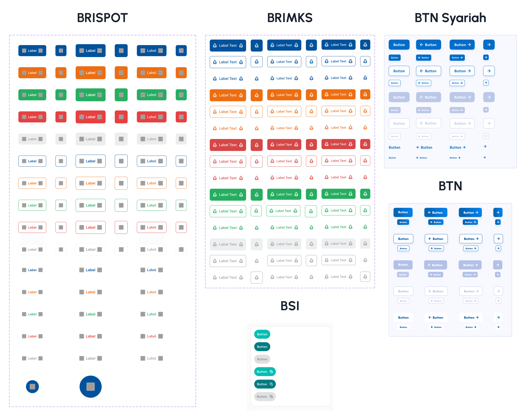Click the BTN panel's small filled right-arrow Button
This screenshot has width=526, height=420.
[x=470, y=222]
